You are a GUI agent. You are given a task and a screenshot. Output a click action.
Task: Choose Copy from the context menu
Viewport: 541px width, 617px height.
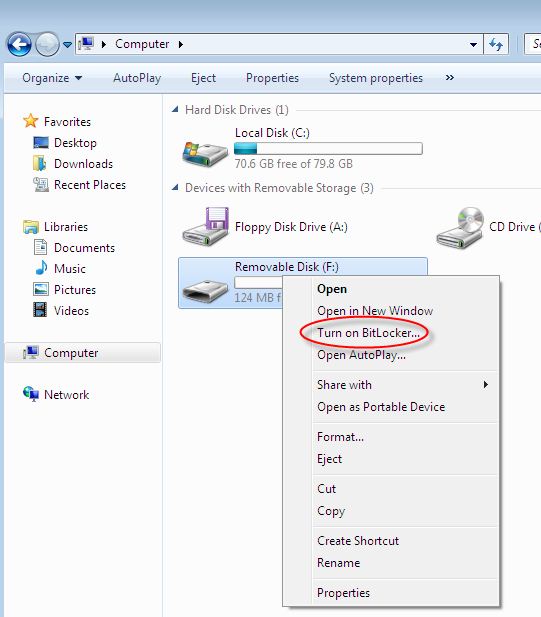[391, 511]
